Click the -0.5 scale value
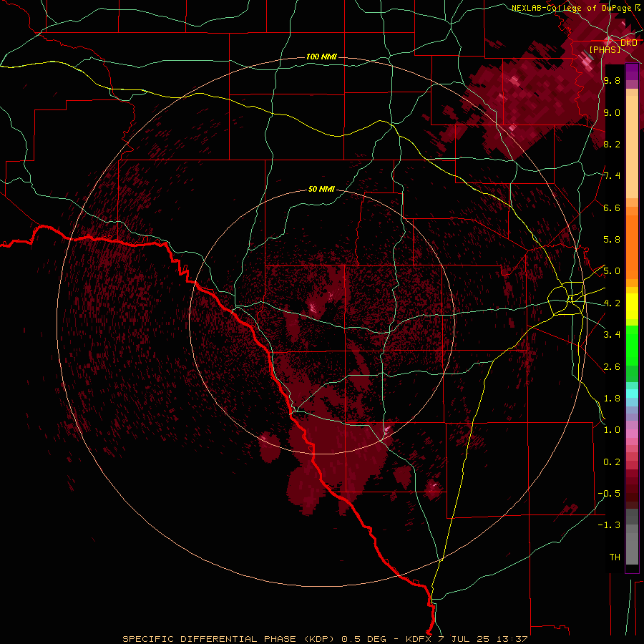644x644 pixels. (x=609, y=494)
